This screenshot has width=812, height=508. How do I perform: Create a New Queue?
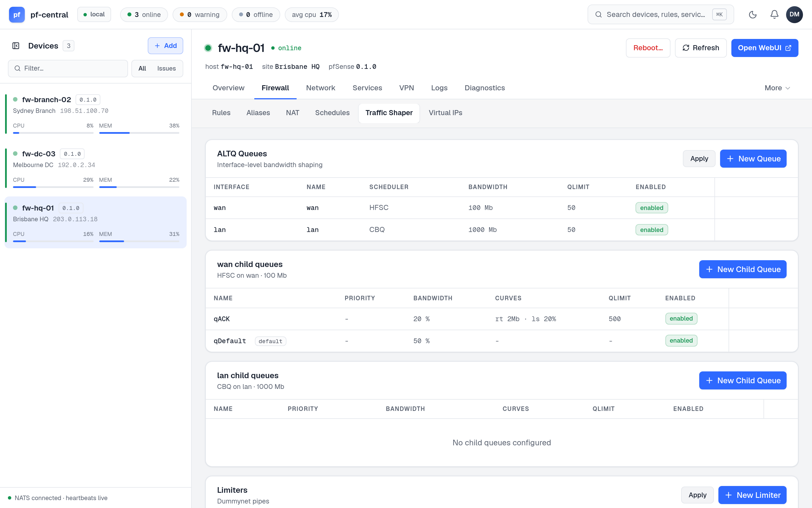click(753, 159)
